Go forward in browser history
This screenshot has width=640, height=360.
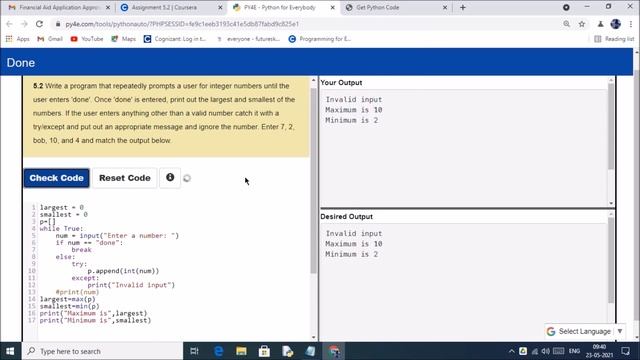(x=24, y=24)
